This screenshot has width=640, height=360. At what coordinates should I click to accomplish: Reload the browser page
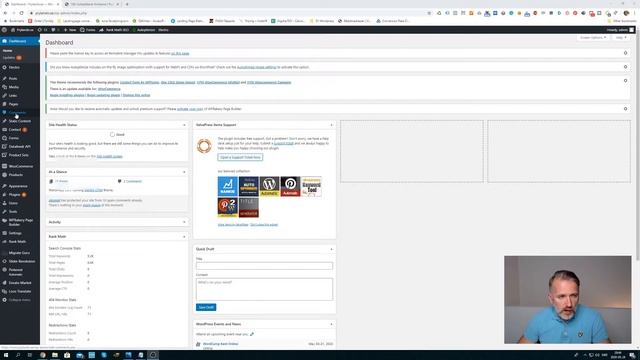(x=21, y=13)
